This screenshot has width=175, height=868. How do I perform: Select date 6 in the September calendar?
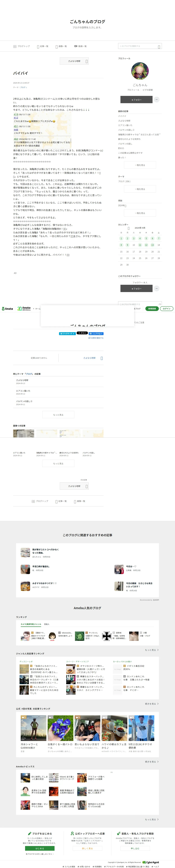(x=152, y=238)
